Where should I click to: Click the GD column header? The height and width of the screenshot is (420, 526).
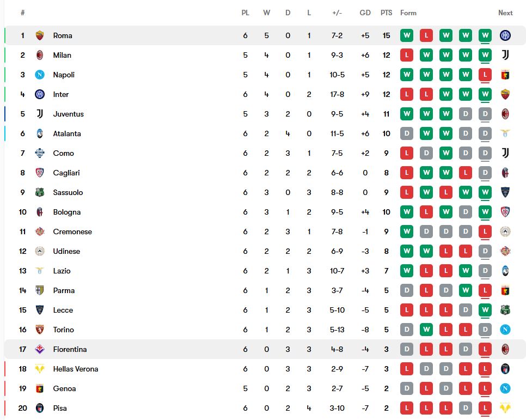click(x=365, y=13)
